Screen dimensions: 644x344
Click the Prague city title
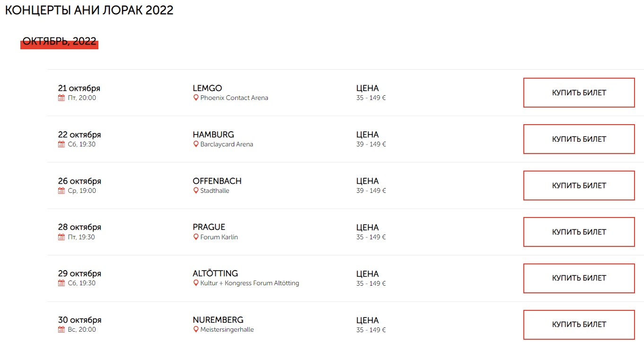point(209,227)
